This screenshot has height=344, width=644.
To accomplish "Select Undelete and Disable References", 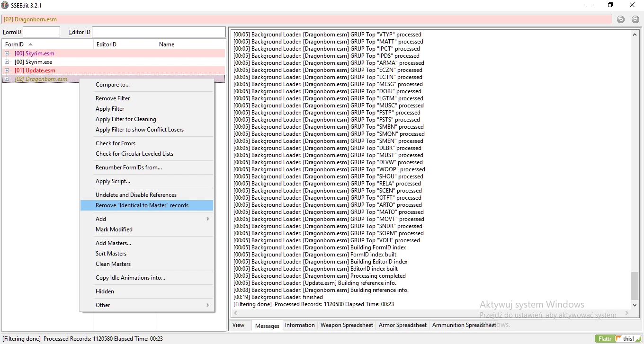I will coord(147,195).
